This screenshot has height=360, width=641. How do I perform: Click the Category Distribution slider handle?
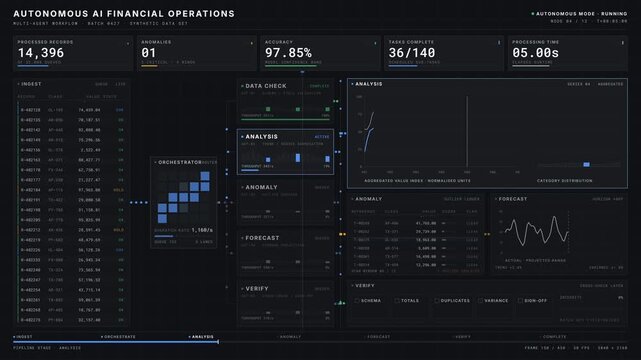[x=587, y=165]
